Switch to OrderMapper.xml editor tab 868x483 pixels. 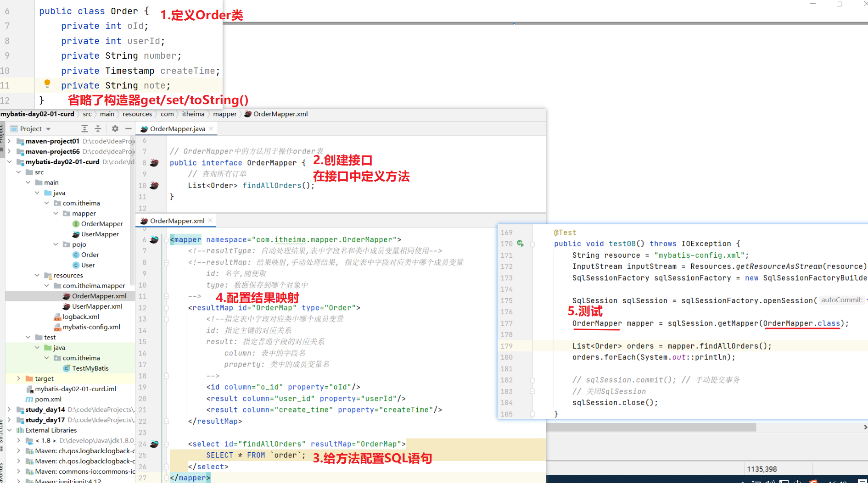pyautogui.click(x=176, y=221)
